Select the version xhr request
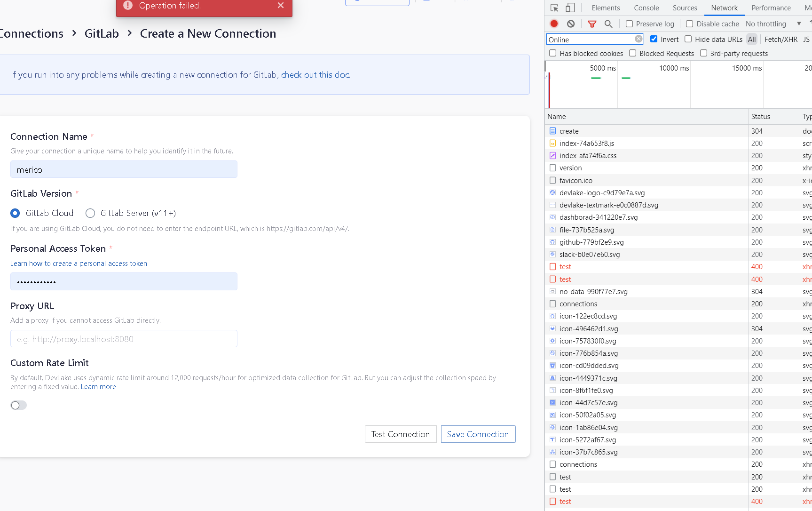812x511 pixels. click(647, 168)
